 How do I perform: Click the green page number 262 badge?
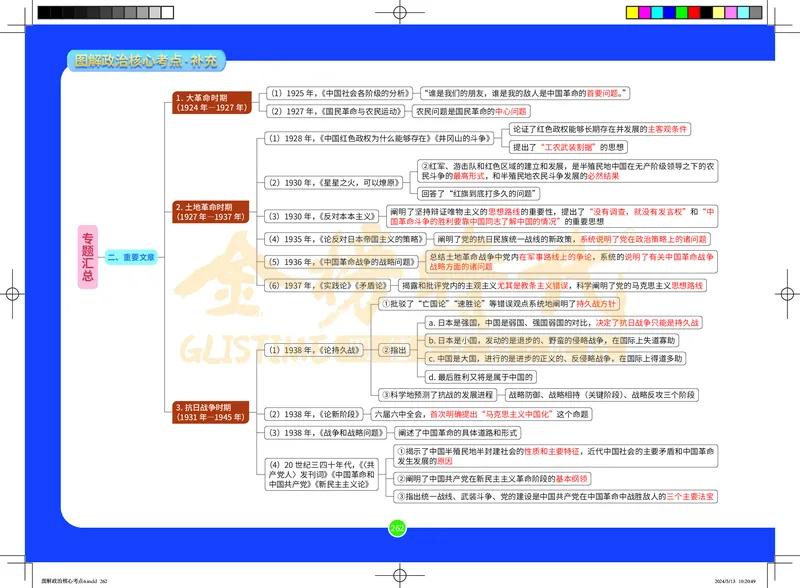tap(397, 528)
